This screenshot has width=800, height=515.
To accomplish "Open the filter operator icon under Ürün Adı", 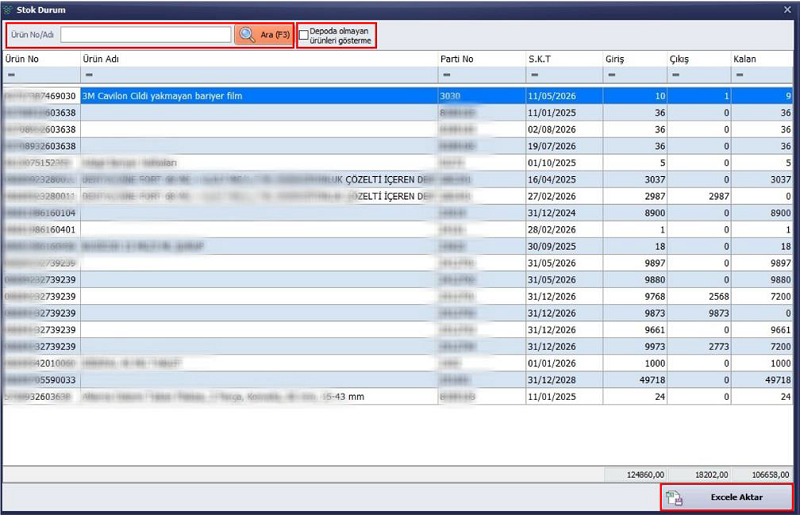I will 88,76.
